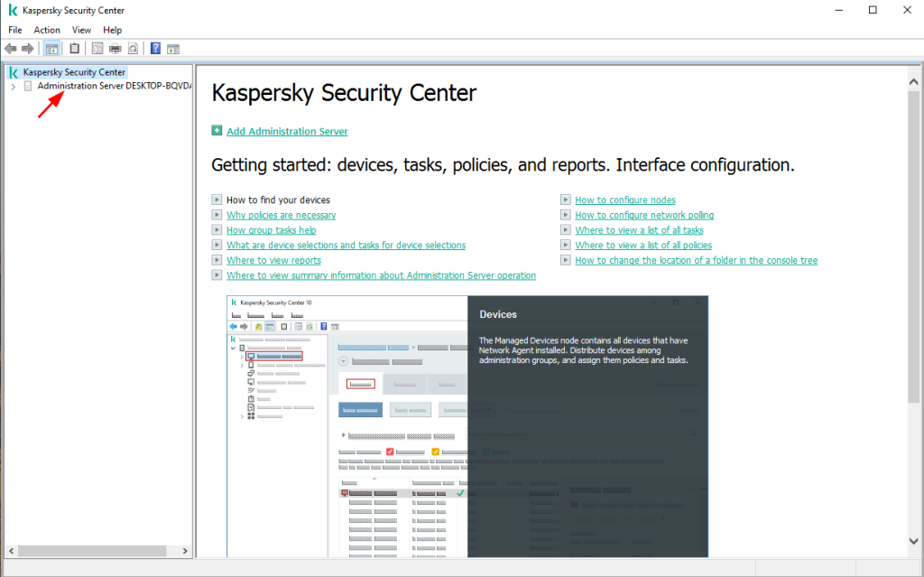Click the printer icon in the toolbar
Screen dimensions: 924x577
(115, 49)
